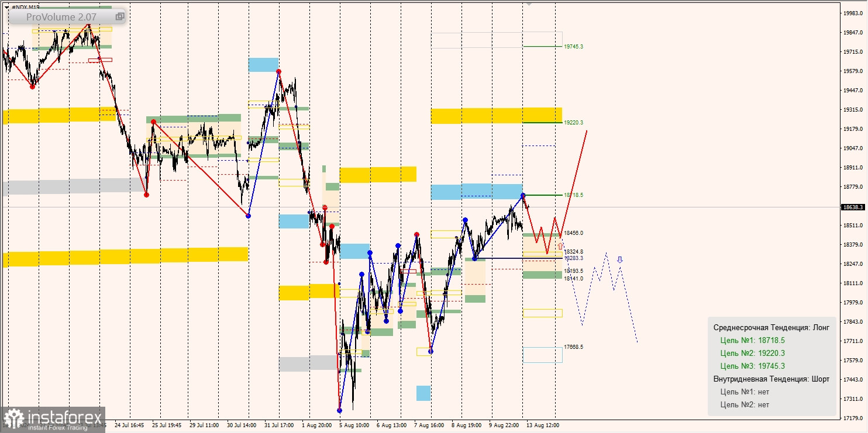Click the ProVolume 2.07 panel button
868x433 pixels.
click(68, 17)
